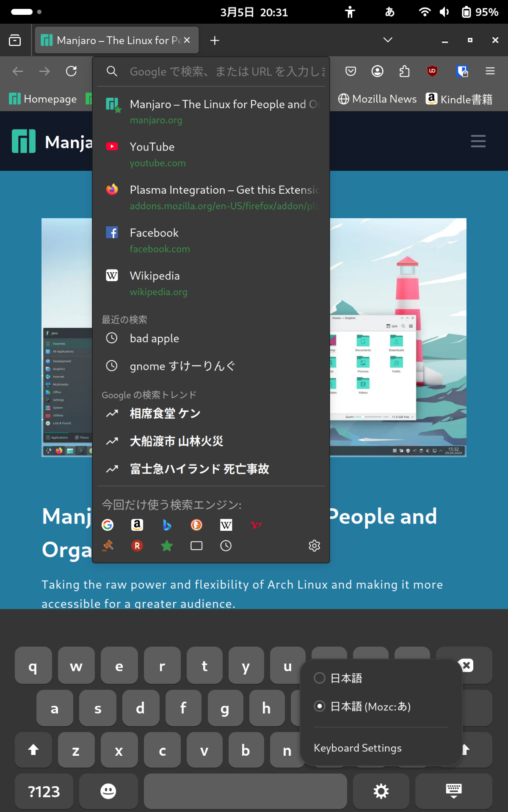508x812 pixels.
Task: Open the Bitwarden extension icon
Action: click(462, 71)
